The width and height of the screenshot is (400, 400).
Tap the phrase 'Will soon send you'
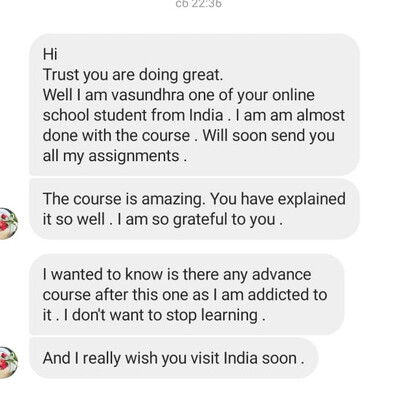[269, 136]
